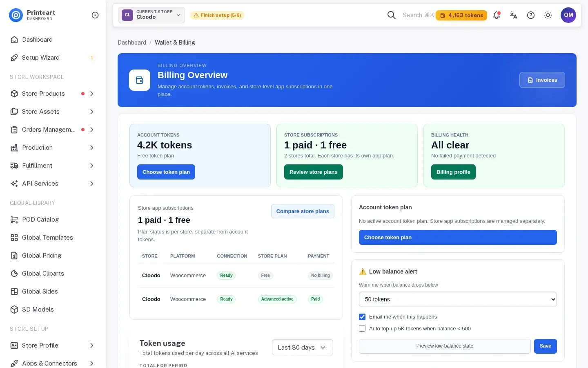The height and width of the screenshot is (368, 588).
Task: Open 3D Models in the sidebar
Action: [x=53, y=310]
